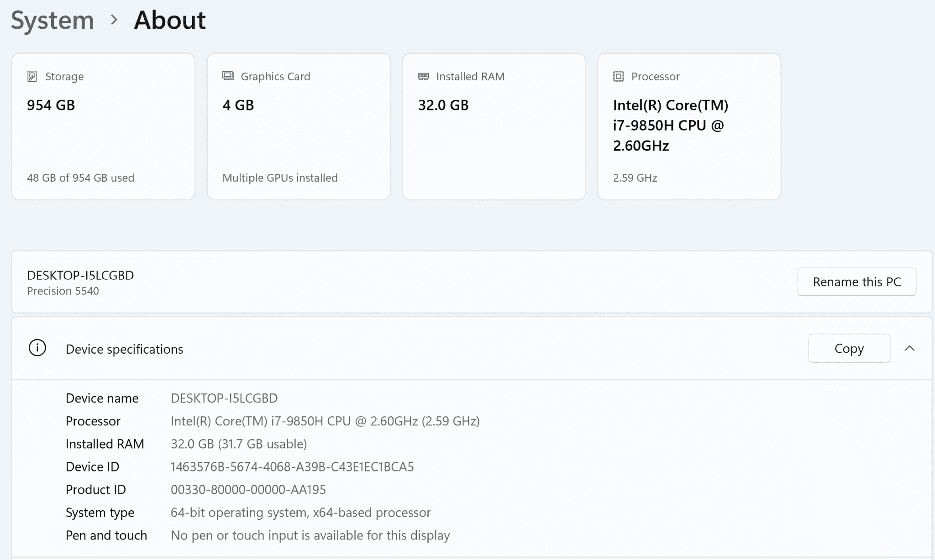Image resolution: width=935 pixels, height=560 pixels.
Task: Click the Storage disk icon
Action: pos(32,76)
